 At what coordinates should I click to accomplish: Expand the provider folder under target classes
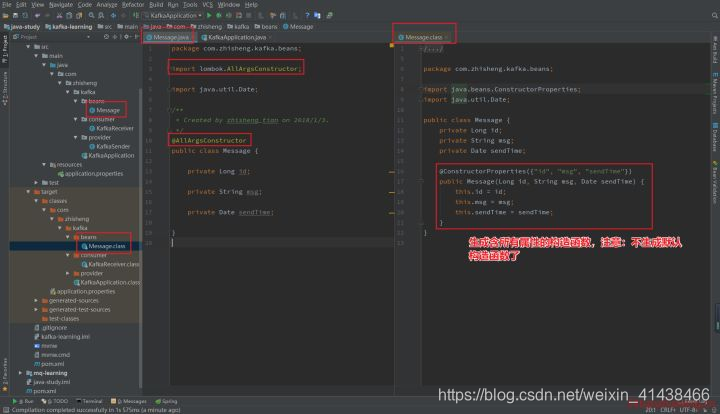[68, 274]
